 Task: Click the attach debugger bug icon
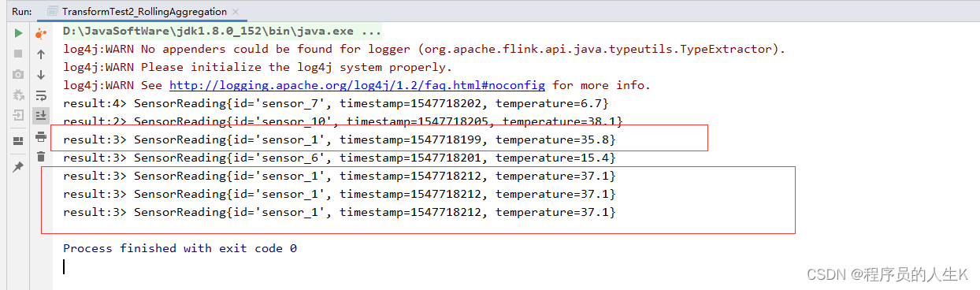(18, 95)
